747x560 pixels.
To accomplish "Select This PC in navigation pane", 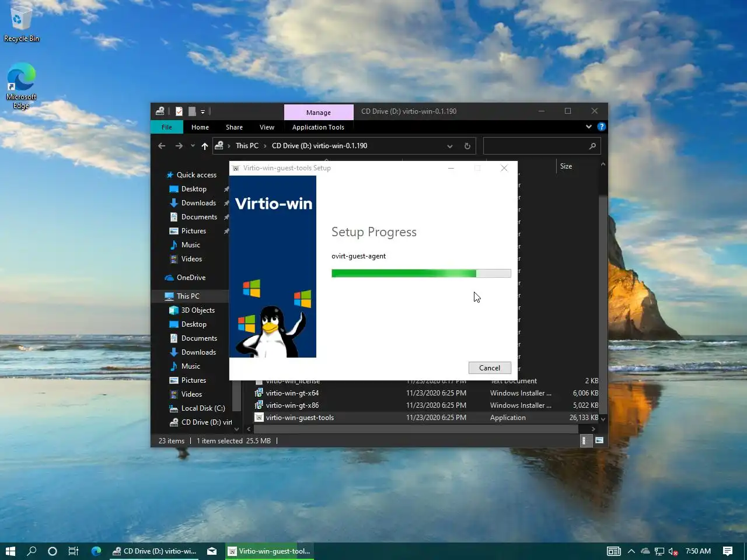I will [x=188, y=296].
